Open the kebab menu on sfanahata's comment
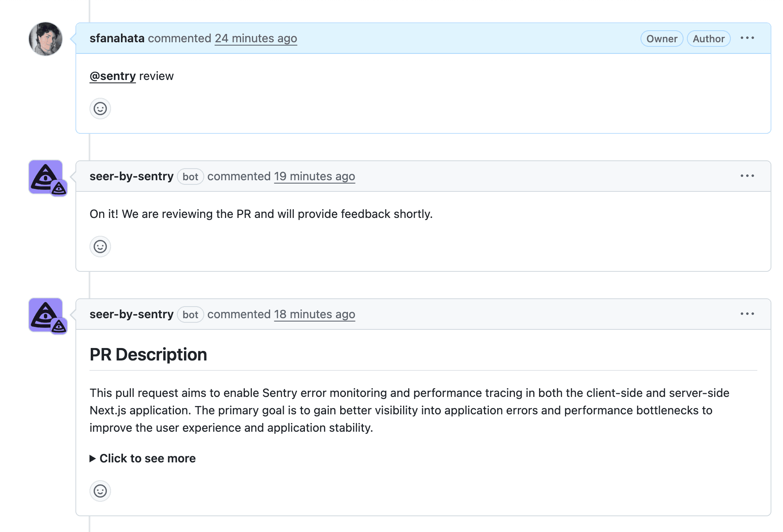This screenshot has width=783, height=532. (x=747, y=38)
